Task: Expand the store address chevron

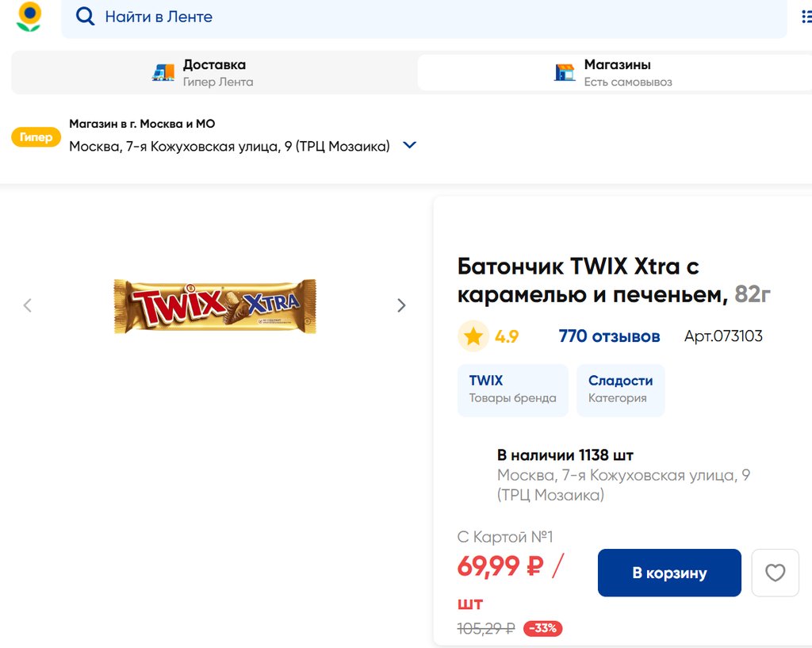Action: coord(410,146)
